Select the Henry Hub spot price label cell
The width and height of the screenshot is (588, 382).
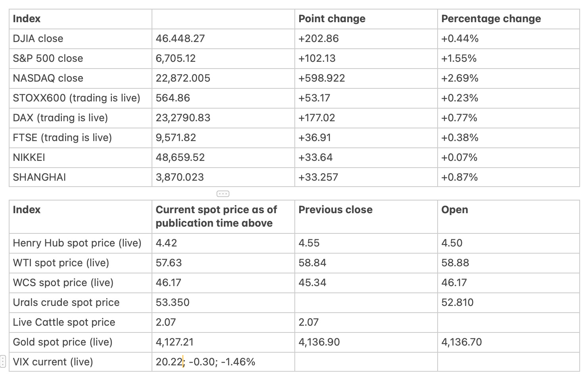(x=81, y=243)
